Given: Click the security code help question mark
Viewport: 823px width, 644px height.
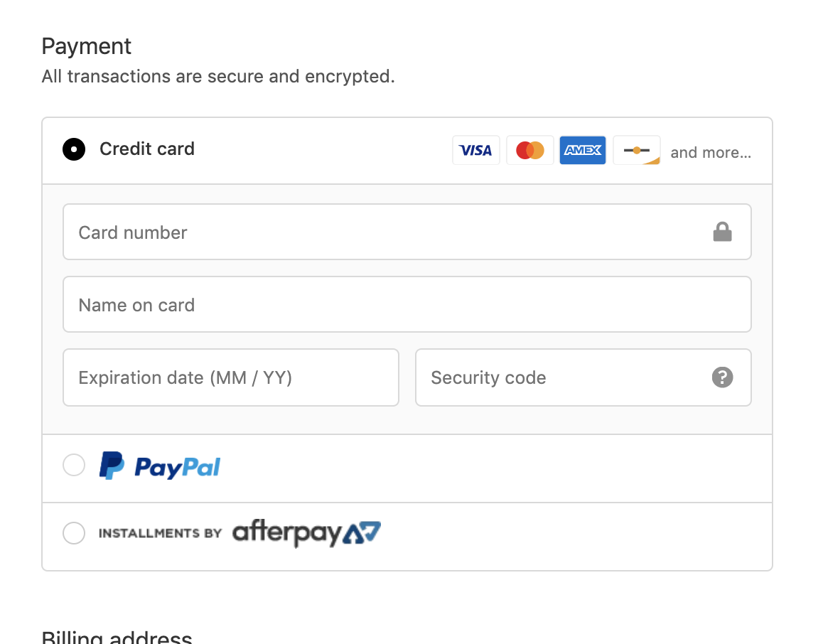Looking at the screenshot, I should (x=722, y=377).
